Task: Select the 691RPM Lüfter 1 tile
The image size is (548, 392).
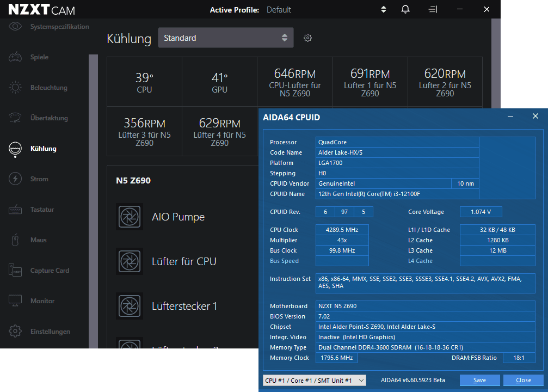Action: (370, 82)
